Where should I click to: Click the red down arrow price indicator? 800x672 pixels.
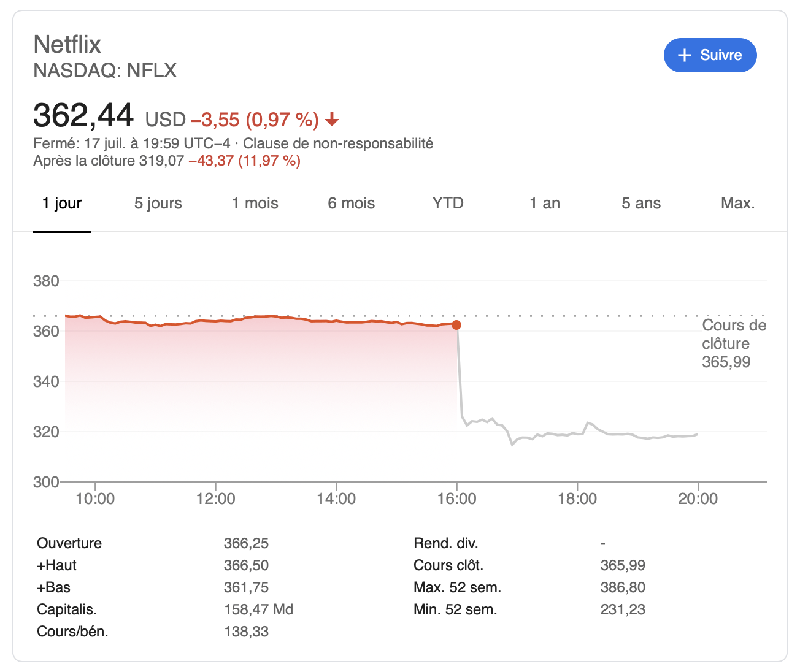pyautogui.click(x=332, y=119)
